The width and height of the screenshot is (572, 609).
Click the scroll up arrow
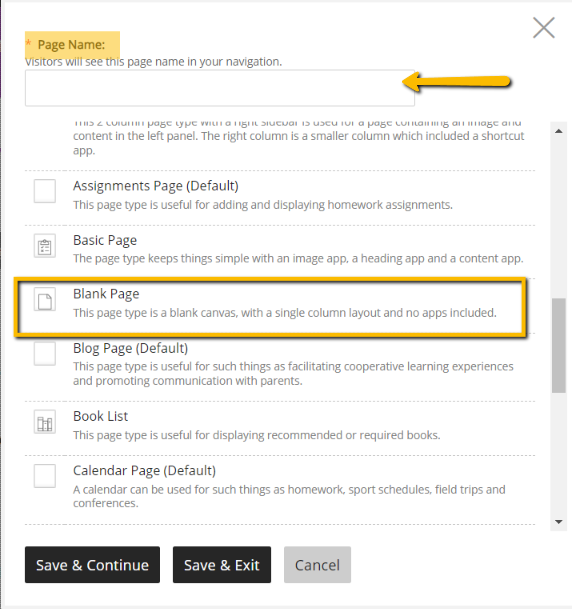point(559,131)
